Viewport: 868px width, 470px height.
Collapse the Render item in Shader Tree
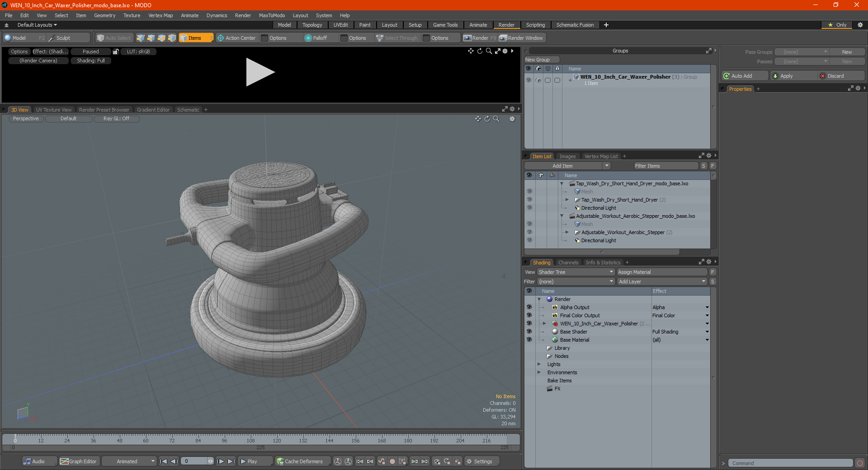pyautogui.click(x=539, y=299)
